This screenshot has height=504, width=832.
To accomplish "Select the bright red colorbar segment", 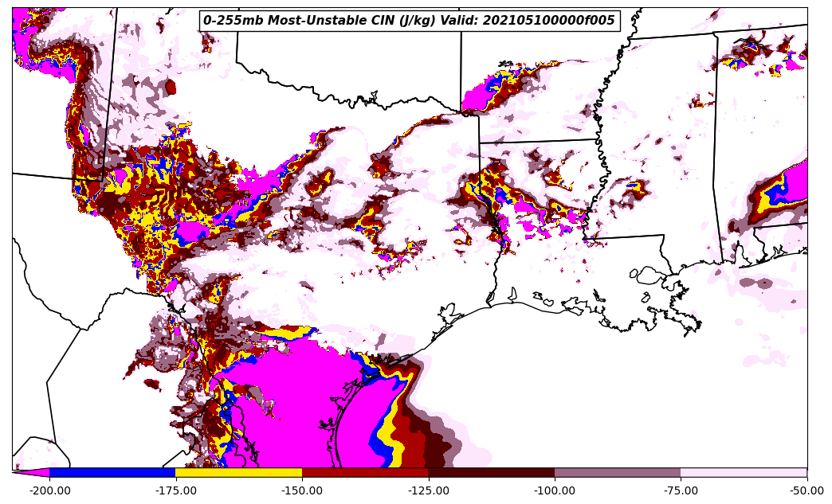I will pos(365,472).
